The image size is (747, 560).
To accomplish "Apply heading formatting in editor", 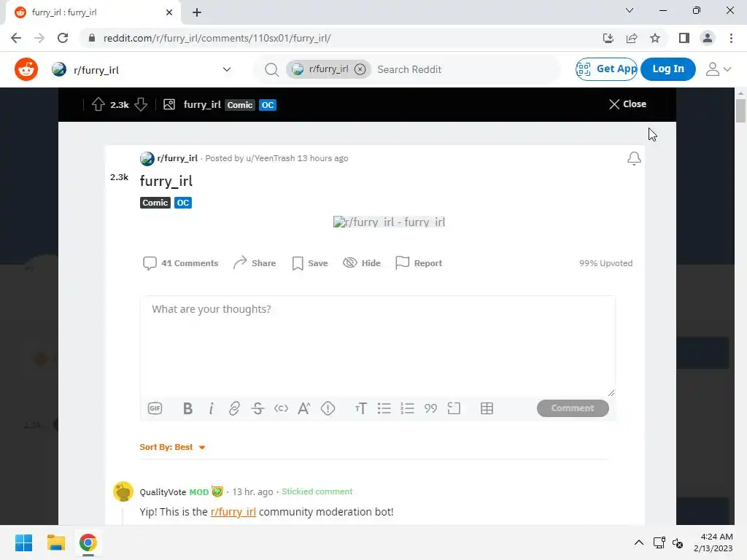I will 360,408.
